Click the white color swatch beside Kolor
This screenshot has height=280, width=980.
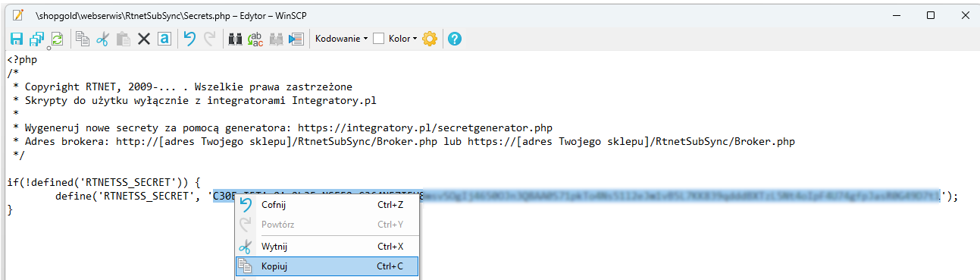tap(379, 39)
